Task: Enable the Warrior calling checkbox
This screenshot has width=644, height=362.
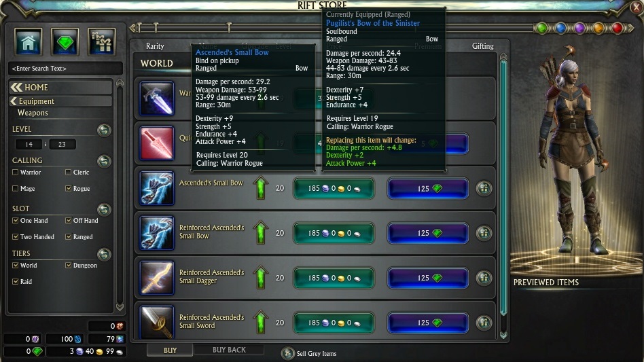Action: tap(15, 172)
